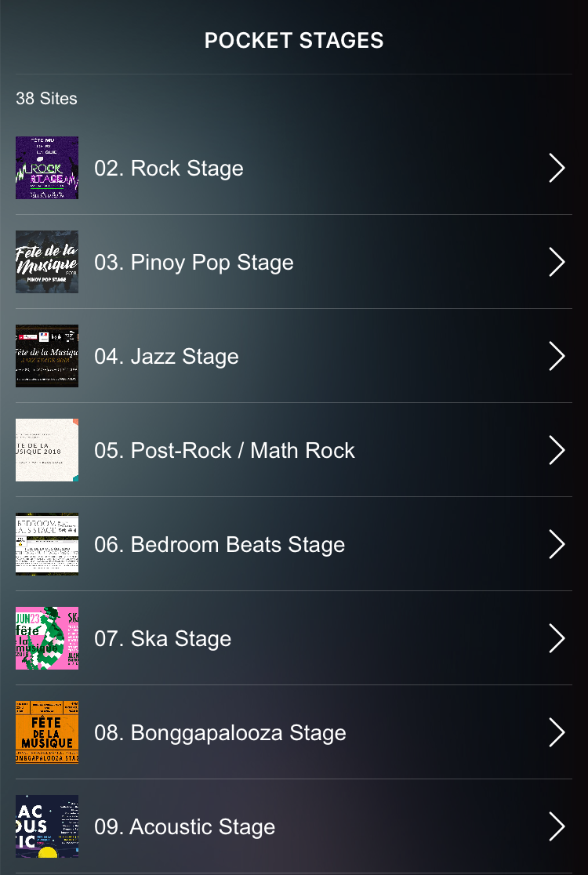Open the "02. Rock Stage" entry

169,169
